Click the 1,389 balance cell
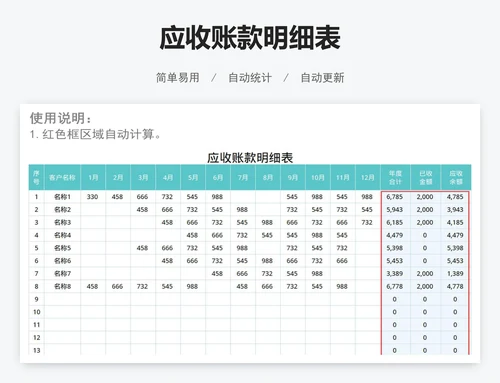Viewport: 500px width, 383px height. click(455, 274)
